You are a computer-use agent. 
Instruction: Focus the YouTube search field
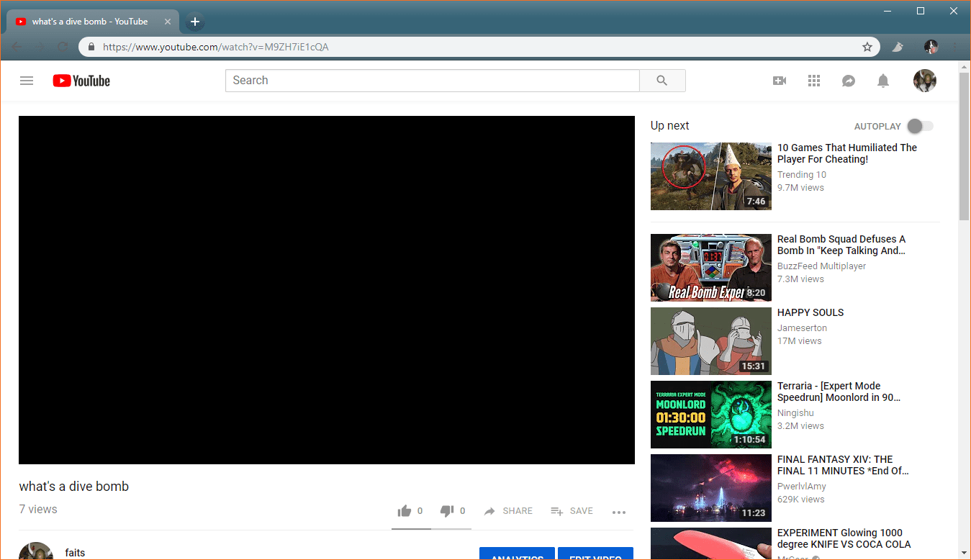click(433, 81)
